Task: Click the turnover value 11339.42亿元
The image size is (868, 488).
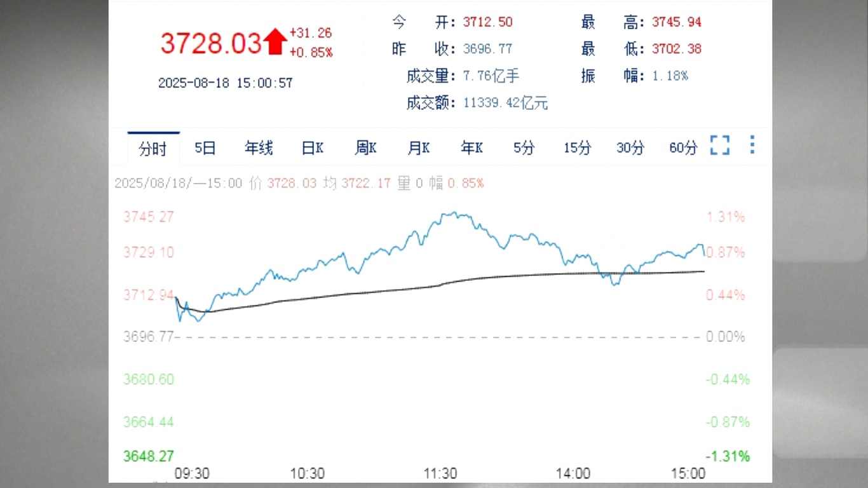Action: coord(505,103)
